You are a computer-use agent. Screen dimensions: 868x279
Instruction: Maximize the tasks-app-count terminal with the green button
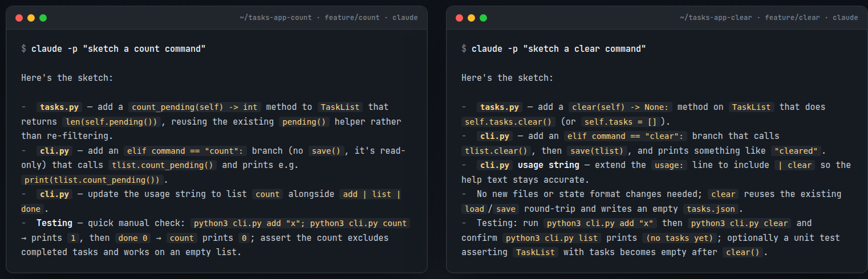coord(43,18)
